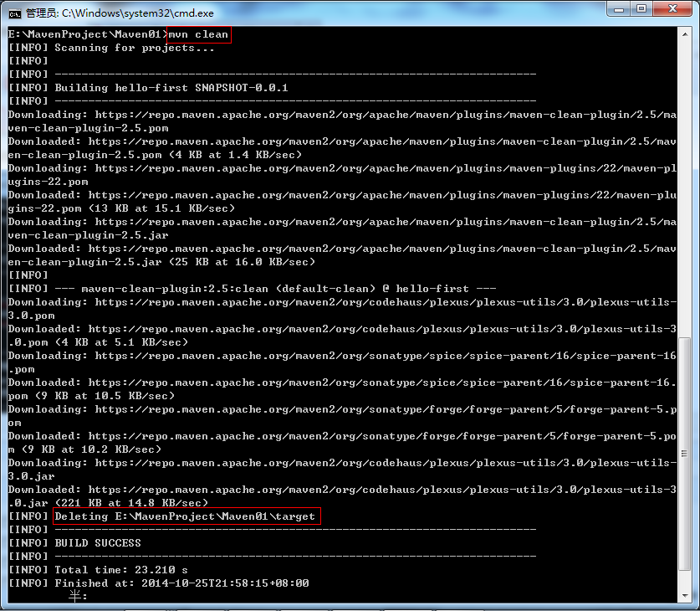Click the vertical scrollbar thumb
Screen dimensions: 700x611
click(685, 454)
